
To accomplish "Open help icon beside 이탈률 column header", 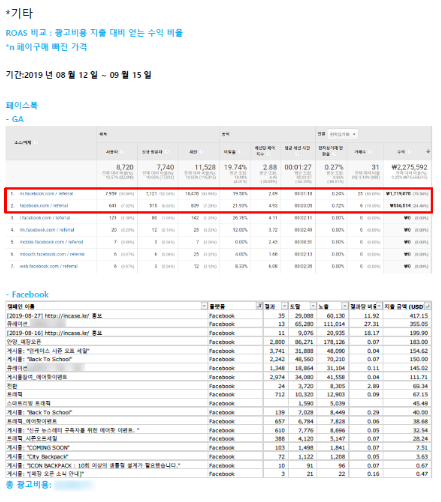I will (240, 152).
